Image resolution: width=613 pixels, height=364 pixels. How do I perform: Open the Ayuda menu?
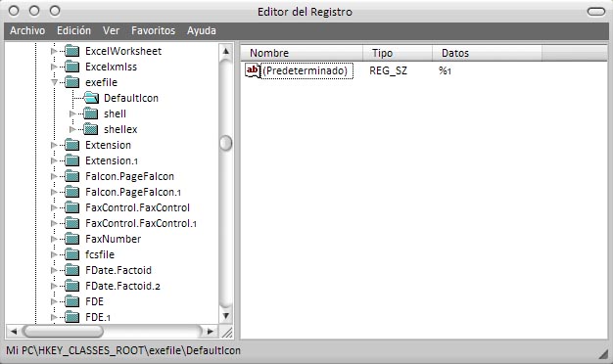(202, 30)
